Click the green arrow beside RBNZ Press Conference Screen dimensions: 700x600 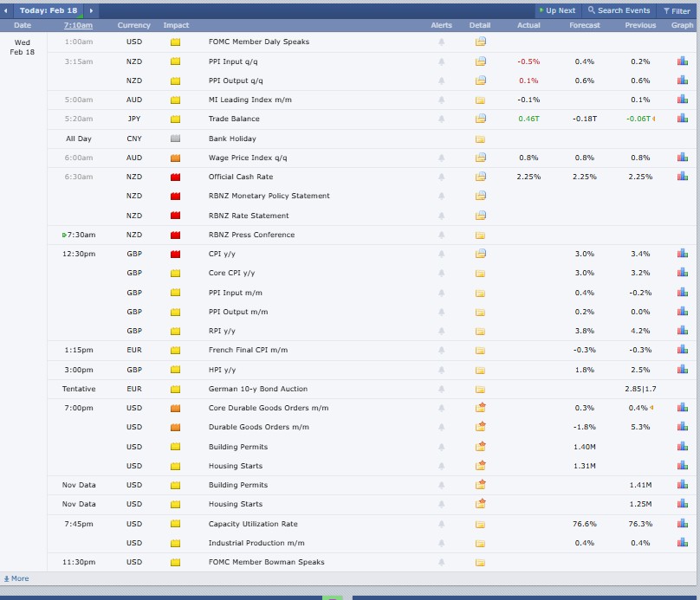click(63, 234)
